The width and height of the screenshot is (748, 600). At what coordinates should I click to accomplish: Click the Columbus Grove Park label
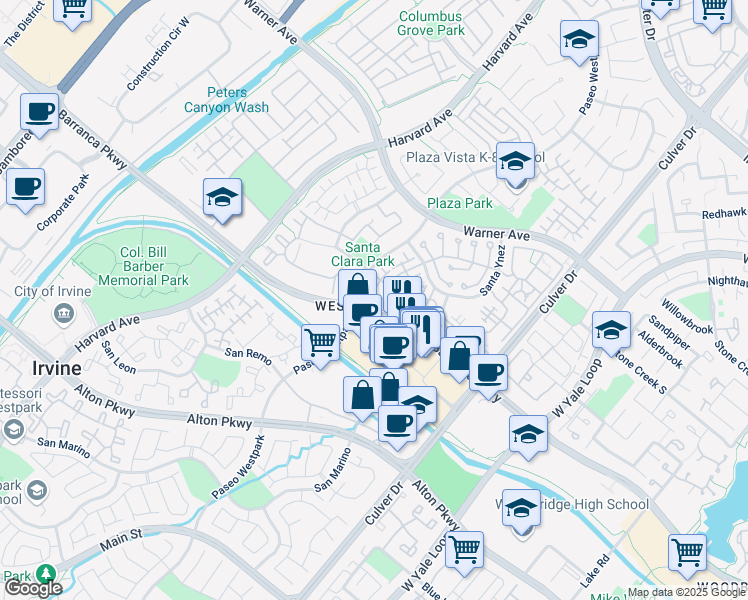point(431,23)
